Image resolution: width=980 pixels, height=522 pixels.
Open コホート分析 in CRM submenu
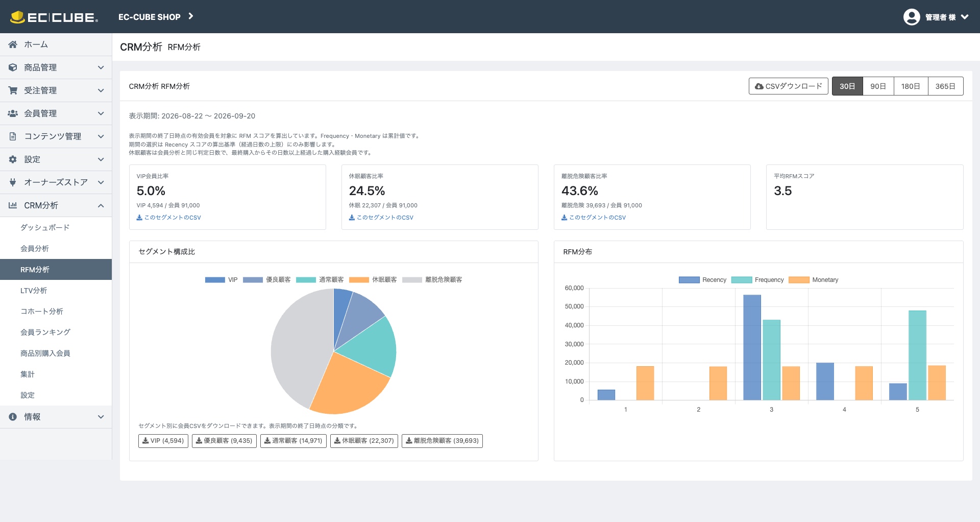click(x=42, y=312)
